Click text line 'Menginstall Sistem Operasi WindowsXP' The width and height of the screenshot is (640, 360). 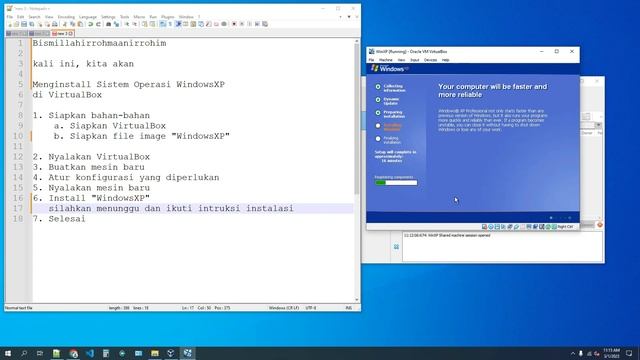(x=129, y=84)
